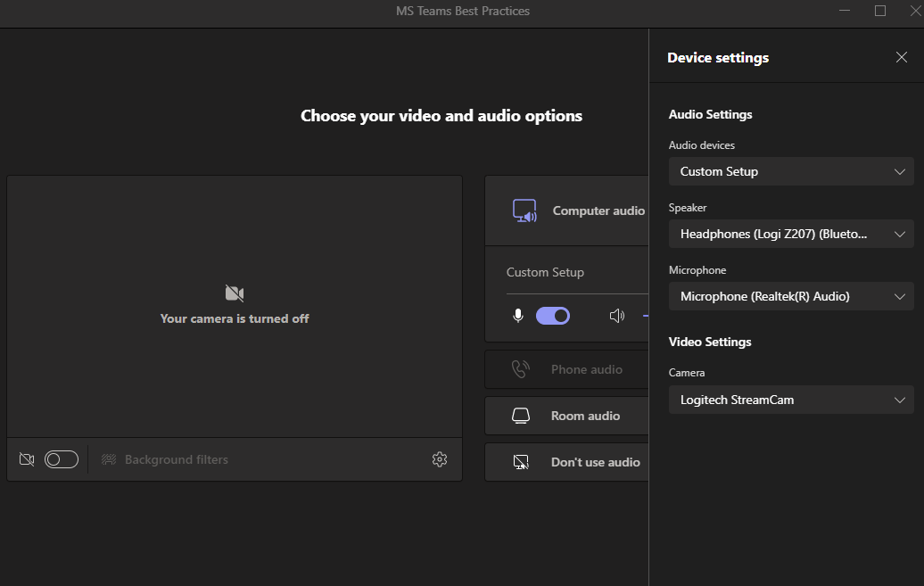This screenshot has width=924, height=586.
Task: Choose the Room audio option
Action: click(x=567, y=416)
